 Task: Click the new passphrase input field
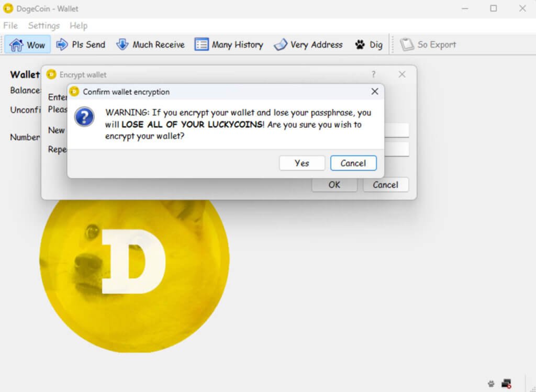403,130
